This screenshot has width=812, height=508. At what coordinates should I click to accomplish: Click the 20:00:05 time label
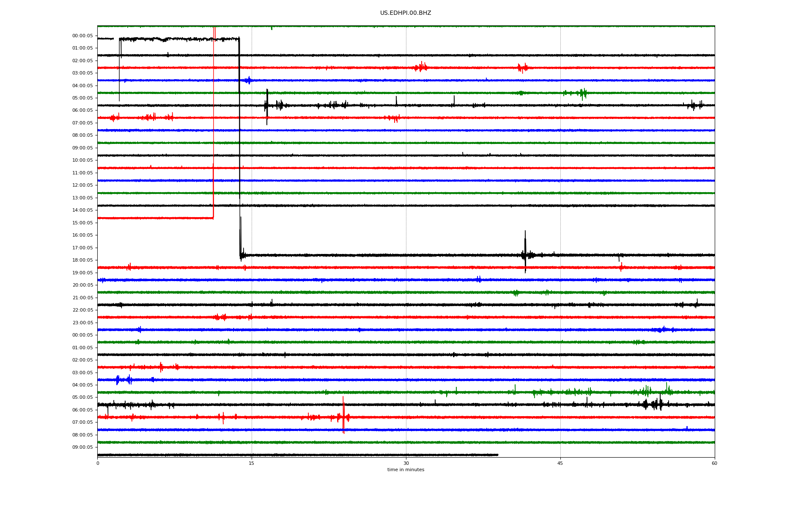click(x=82, y=285)
